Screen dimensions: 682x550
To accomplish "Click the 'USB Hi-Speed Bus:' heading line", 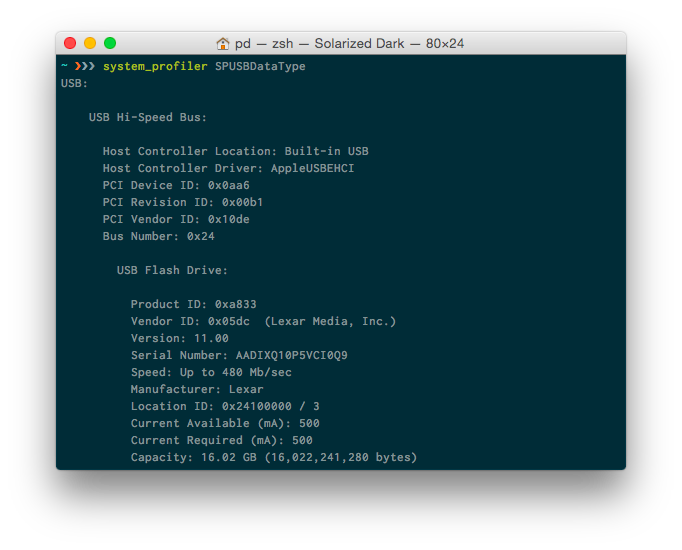I will tap(148, 117).
